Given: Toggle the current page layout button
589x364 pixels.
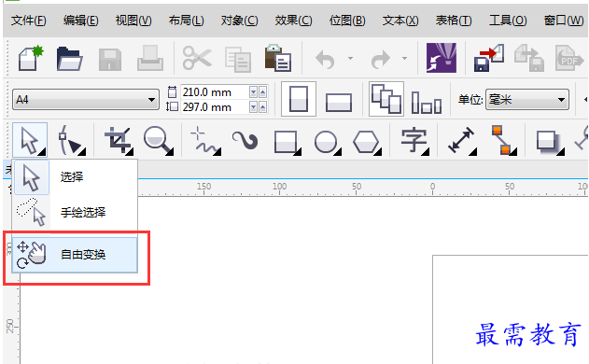Looking at the screenshot, I should click(x=426, y=102).
